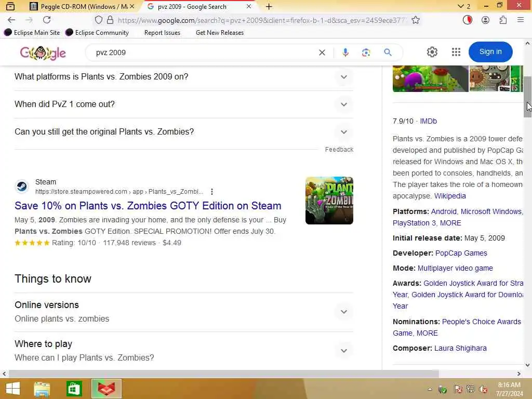Open Google quick settings gear

432,52
